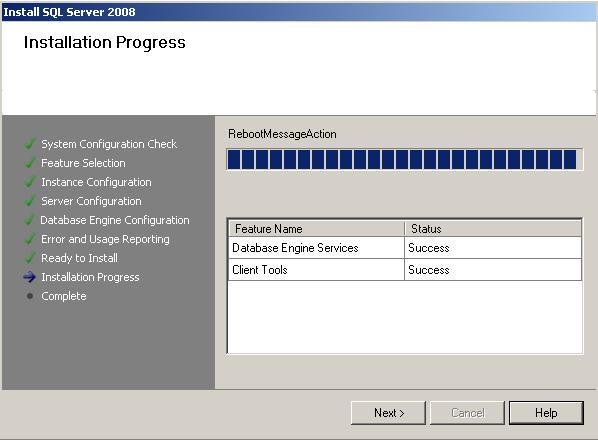
Task: Select the Complete step in the sidebar
Action: [x=64, y=296]
